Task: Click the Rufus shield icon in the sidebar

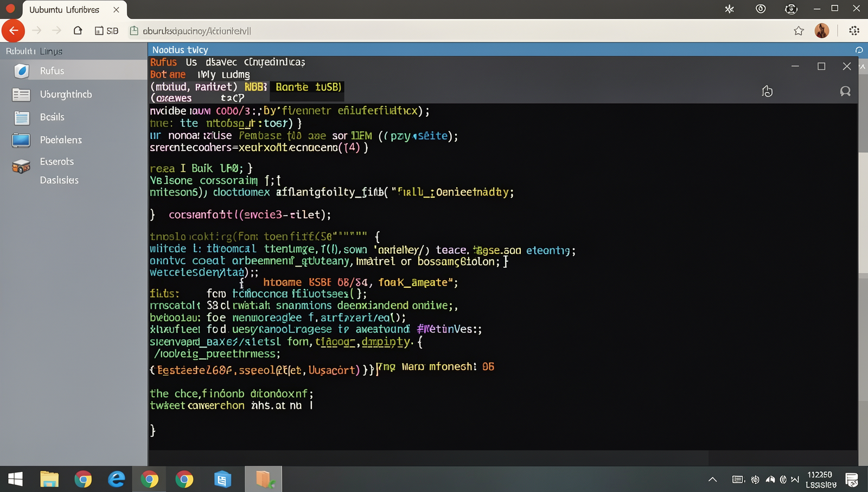Action: [x=21, y=71]
